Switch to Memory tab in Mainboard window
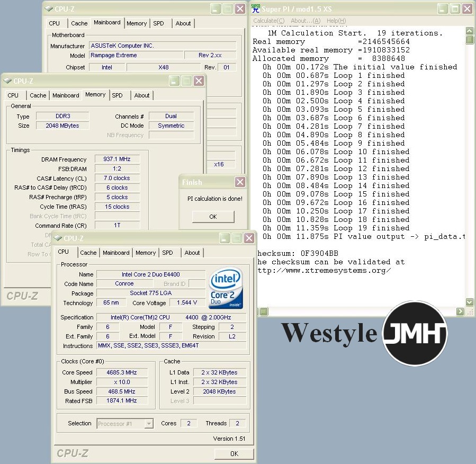The image size is (476, 464). coord(137,23)
